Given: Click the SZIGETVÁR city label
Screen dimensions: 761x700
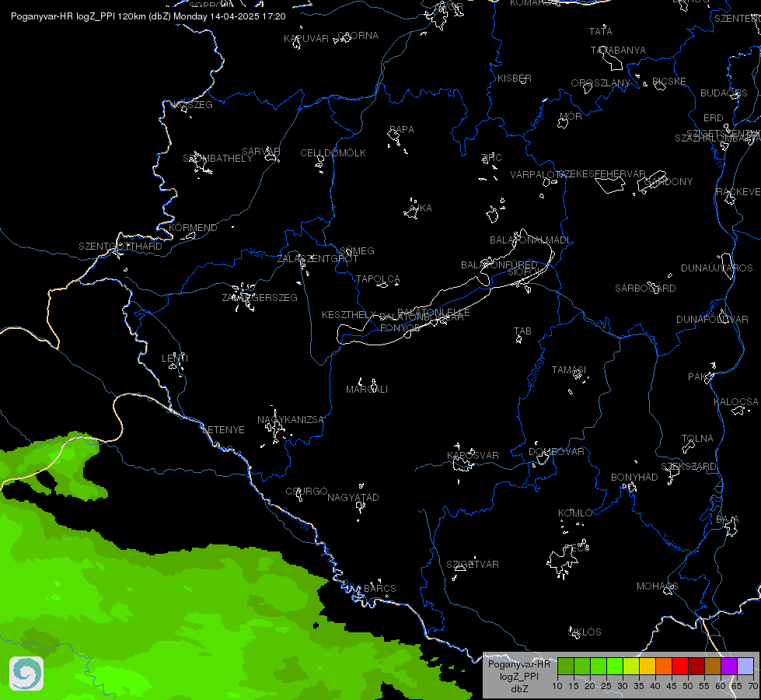Looking at the screenshot, I should tap(473, 565).
